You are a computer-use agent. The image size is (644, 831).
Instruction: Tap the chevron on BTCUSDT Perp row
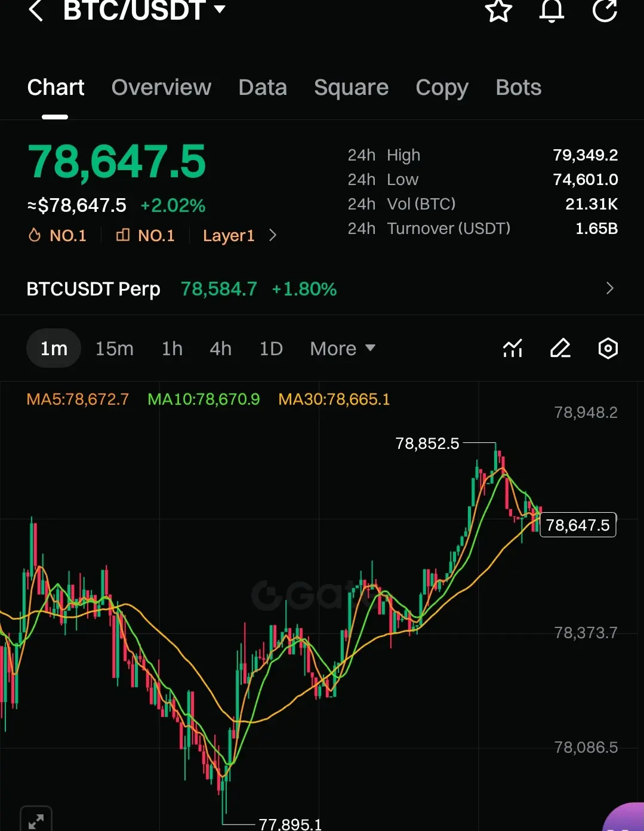click(x=609, y=288)
